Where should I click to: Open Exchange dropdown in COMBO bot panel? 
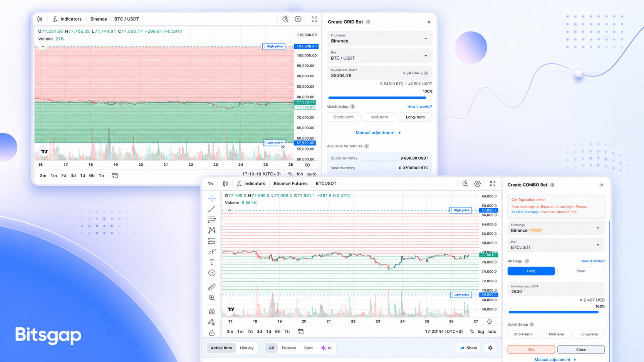point(556,228)
